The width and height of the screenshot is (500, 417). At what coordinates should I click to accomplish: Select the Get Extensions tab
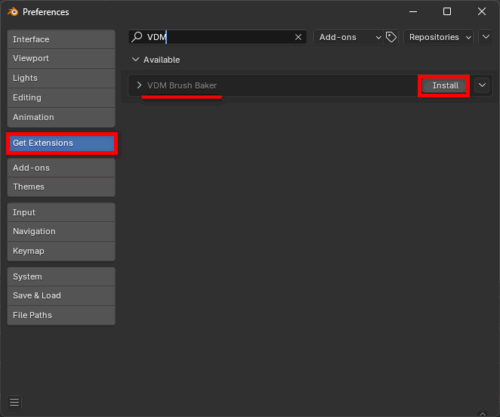coord(61,143)
